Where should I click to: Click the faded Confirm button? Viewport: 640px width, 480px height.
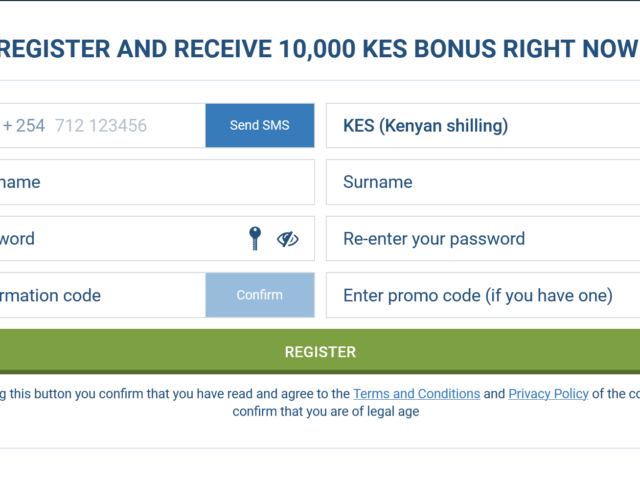coord(260,295)
